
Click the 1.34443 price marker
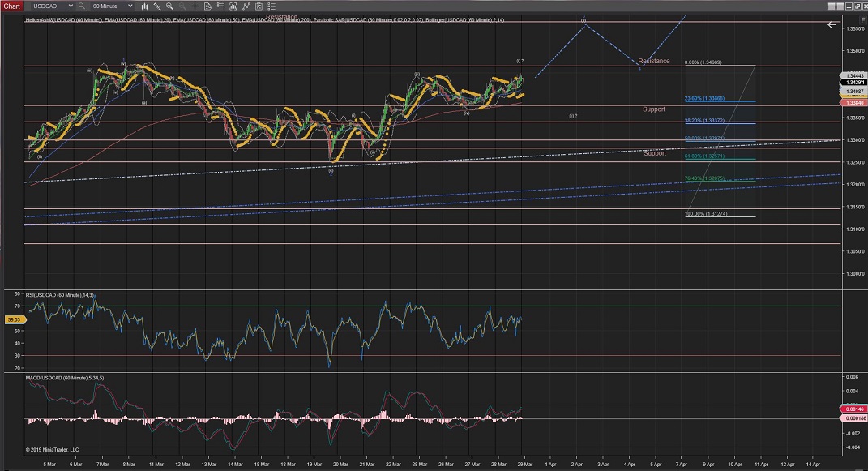(x=852, y=75)
